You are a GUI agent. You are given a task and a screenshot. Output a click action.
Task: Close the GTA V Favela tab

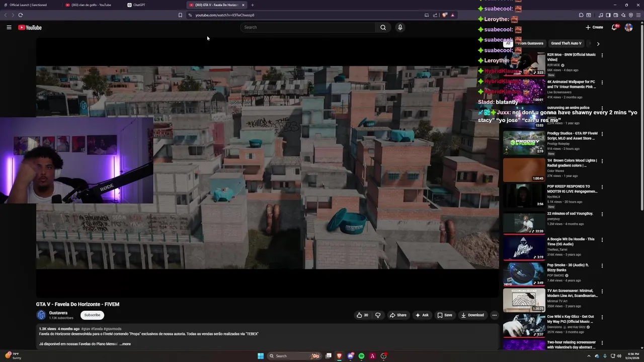(x=243, y=5)
